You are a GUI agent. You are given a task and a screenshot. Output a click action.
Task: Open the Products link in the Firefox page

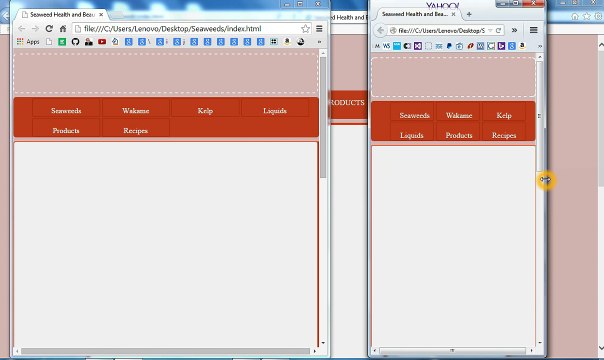[459, 135]
